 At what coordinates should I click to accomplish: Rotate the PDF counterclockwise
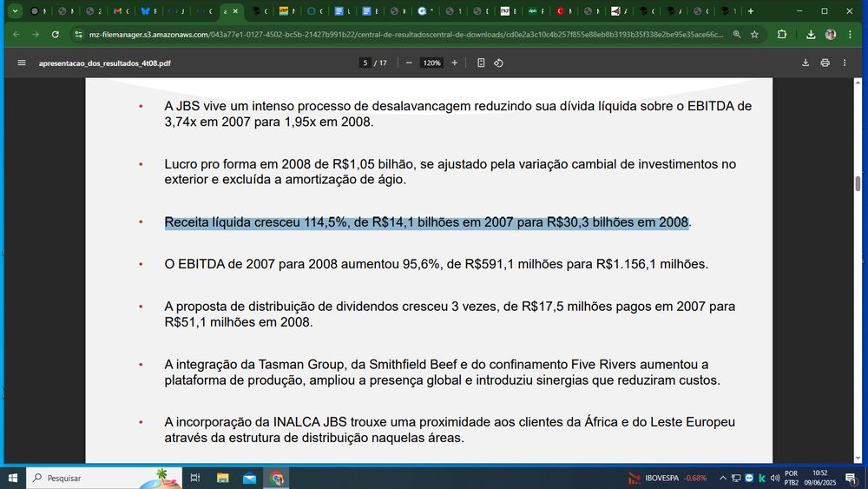click(499, 63)
